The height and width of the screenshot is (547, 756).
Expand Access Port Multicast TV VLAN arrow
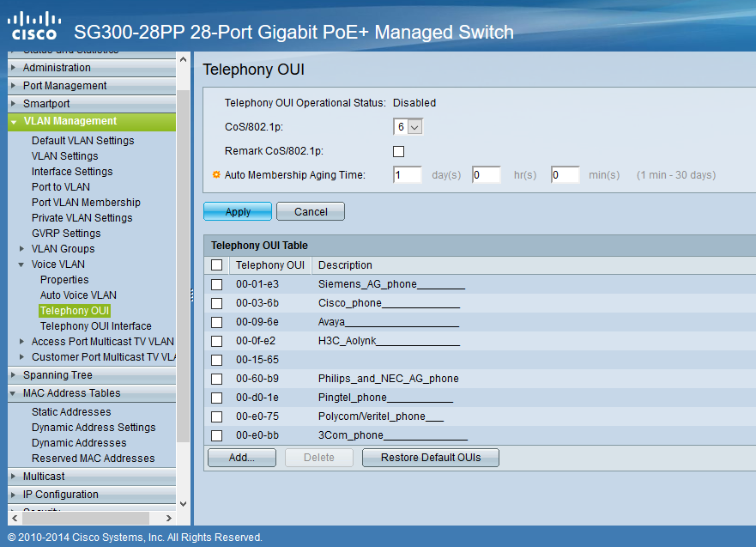21,342
